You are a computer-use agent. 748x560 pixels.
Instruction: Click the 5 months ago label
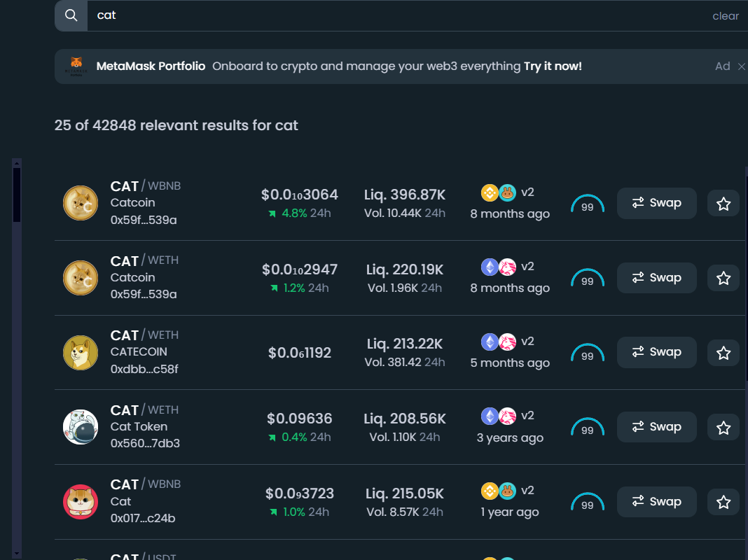[510, 363]
